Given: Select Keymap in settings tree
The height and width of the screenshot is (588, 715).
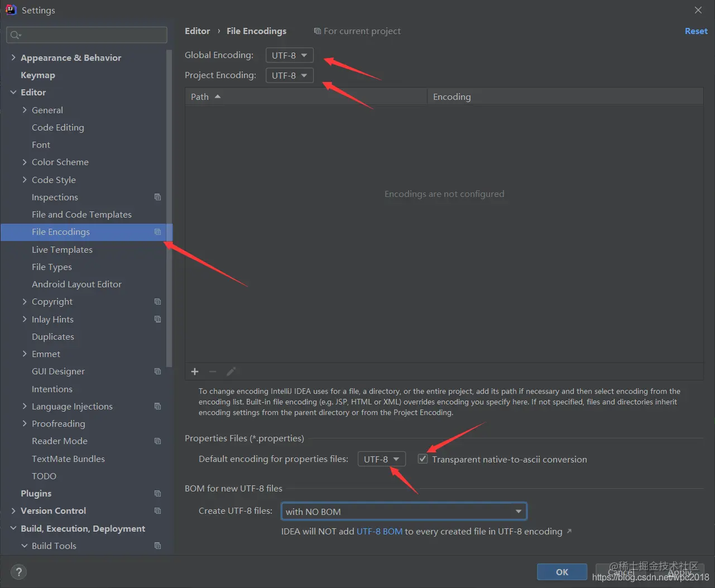Looking at the screenshot, I should pos(38,75).
